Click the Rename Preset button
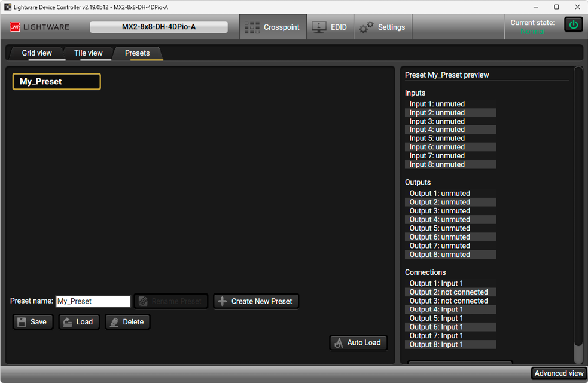The height and width of the screenshot is (383, 588). [x=170, y=301]
